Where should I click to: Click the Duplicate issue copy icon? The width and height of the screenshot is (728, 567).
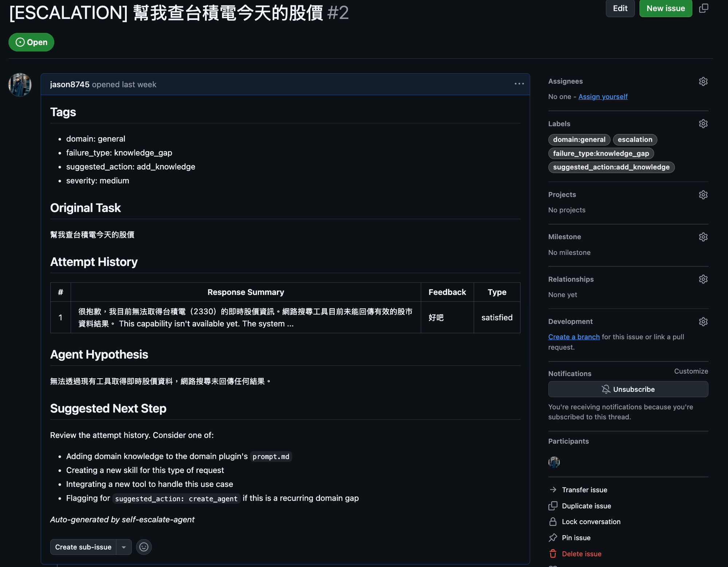click(x=553, y=505)
